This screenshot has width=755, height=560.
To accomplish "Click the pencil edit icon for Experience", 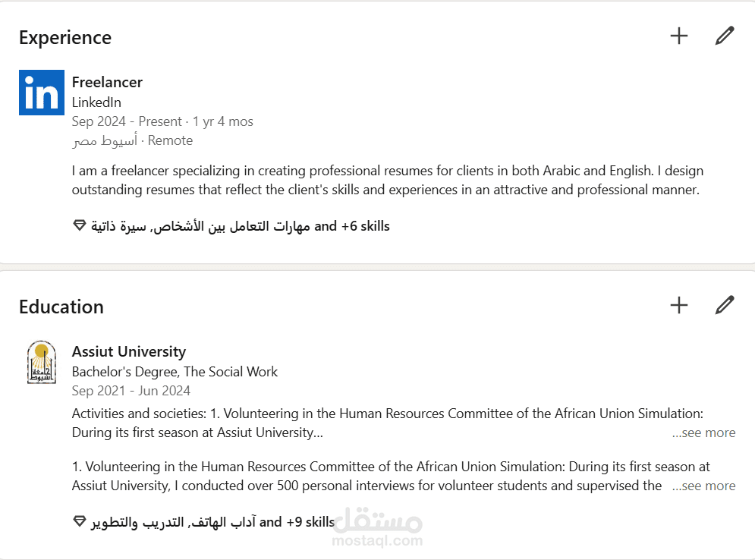I will tap(725, 36).
